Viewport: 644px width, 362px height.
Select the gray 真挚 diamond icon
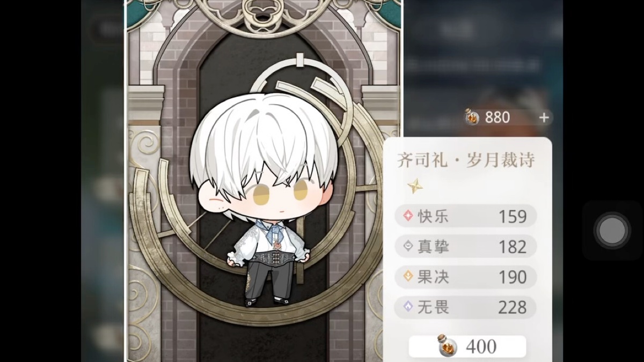pyautogui.click(x=408, y=246)
